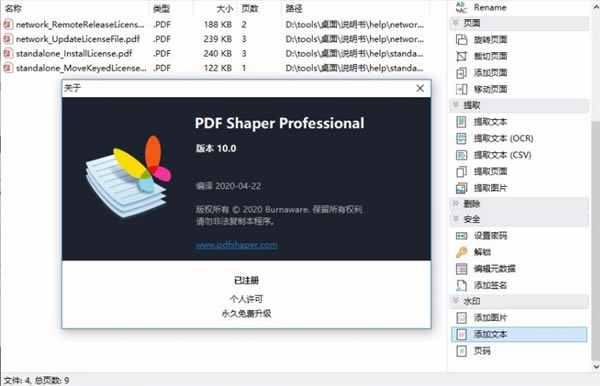
Task: Click the 页码 page numbers icon
Action: pyautogui.click(x=461, y=351)
